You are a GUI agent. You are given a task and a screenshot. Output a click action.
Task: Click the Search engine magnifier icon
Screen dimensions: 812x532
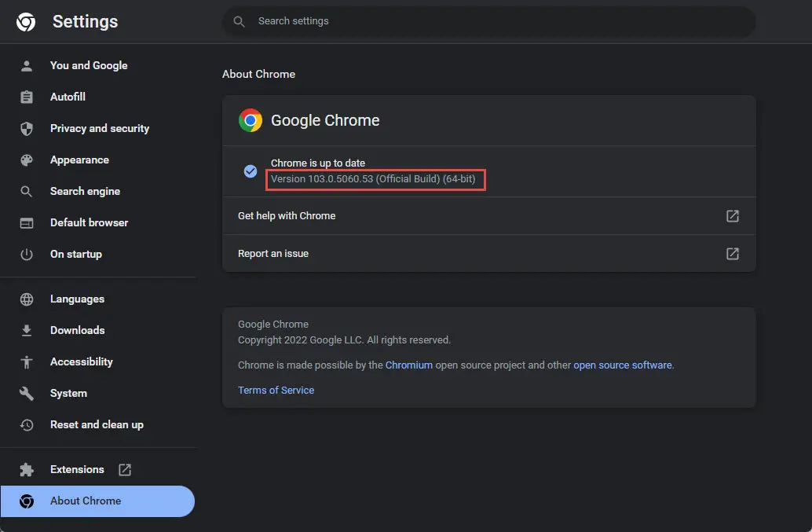point(27,192)
